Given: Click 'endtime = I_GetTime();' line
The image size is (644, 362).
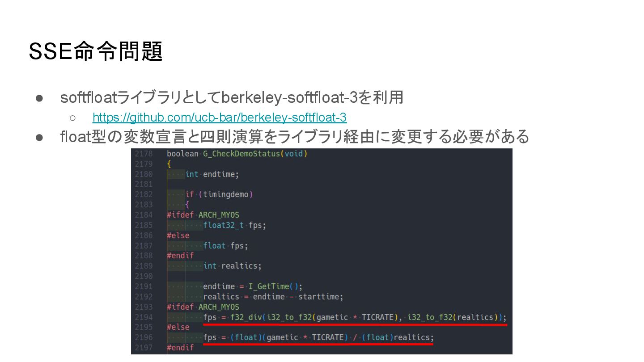Looking at the screenshot, I should click(x=253, y=286).
